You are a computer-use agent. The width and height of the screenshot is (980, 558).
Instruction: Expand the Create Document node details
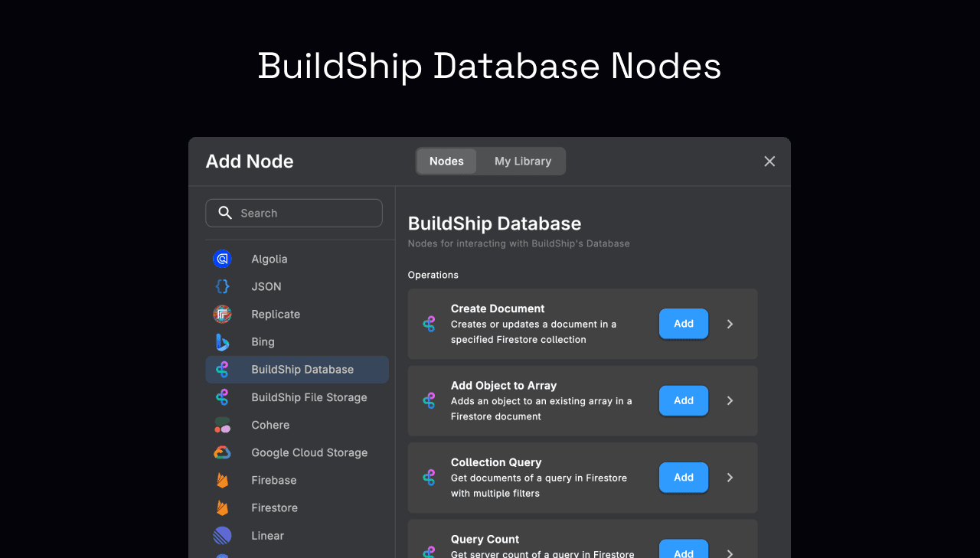tap(729, 324)
